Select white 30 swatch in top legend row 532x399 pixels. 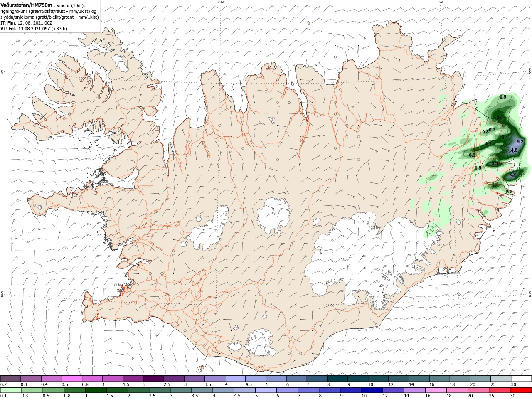pos(521,378)
